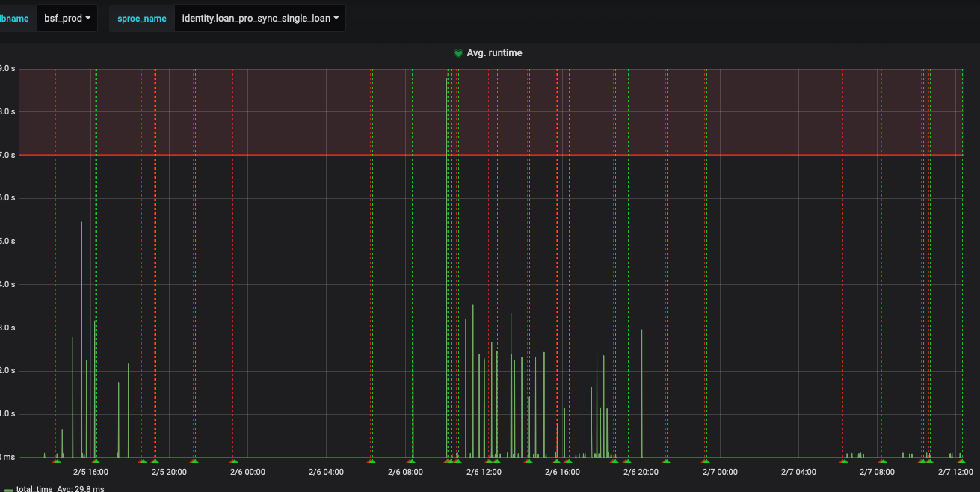The width and height of the screenshot is (980, 492).
Task: Click the 2/6 04:00 time axis label
Action: point(326,472)
